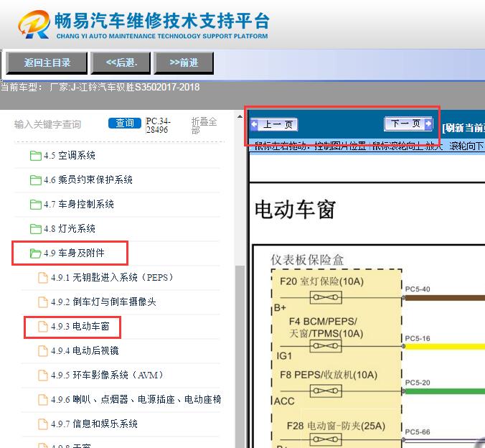
Task: Click page icon beside 4.9.5 环车影像系统
Action: tap(42, 375)
